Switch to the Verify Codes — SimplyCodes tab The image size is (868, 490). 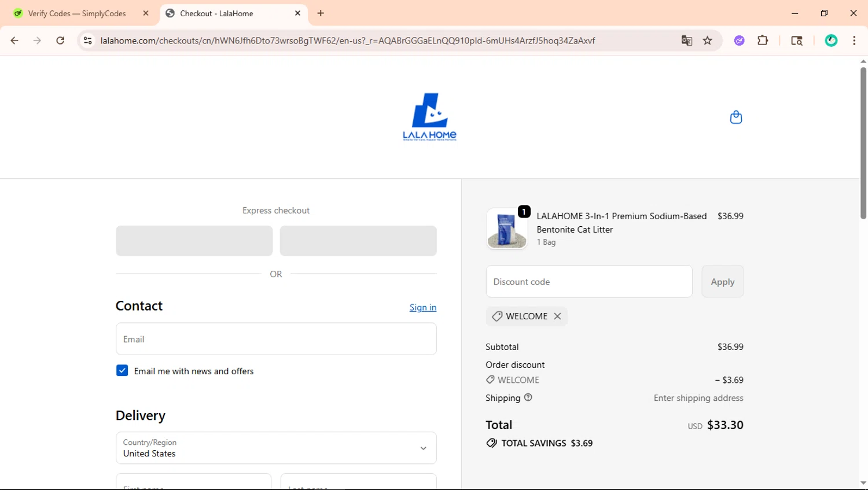(78, 13)
